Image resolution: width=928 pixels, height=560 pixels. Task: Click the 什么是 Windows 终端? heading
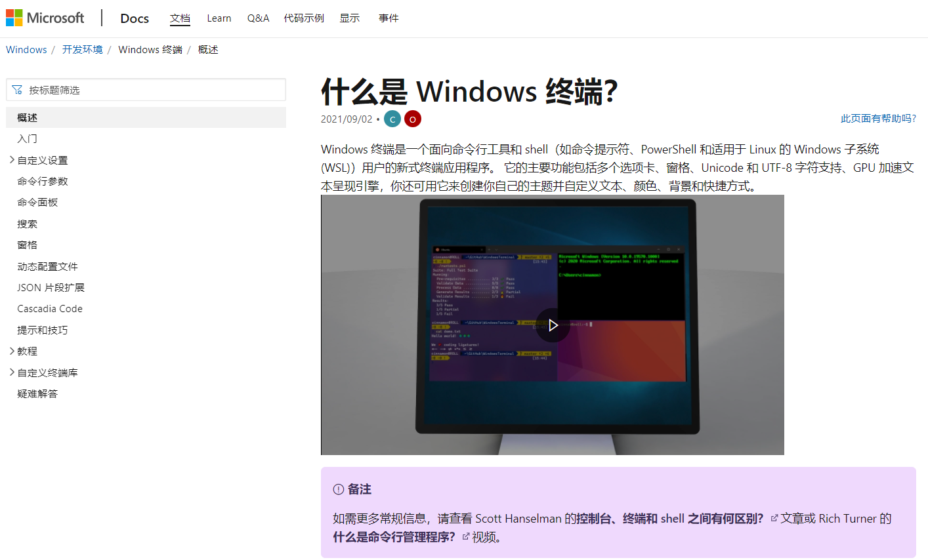point(469,91)
